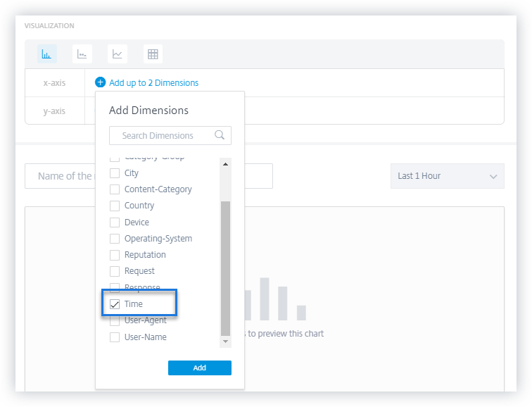Screen dimensions: 532x407
Task: Select the line chart visualization icon
Action: tap(118, 54)
